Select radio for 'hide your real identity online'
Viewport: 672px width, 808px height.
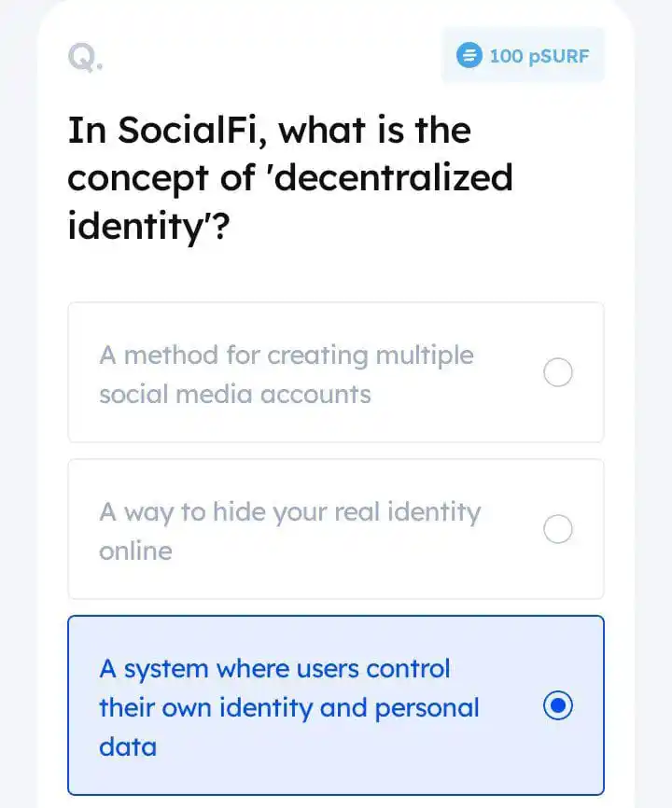tap(557, 529)
